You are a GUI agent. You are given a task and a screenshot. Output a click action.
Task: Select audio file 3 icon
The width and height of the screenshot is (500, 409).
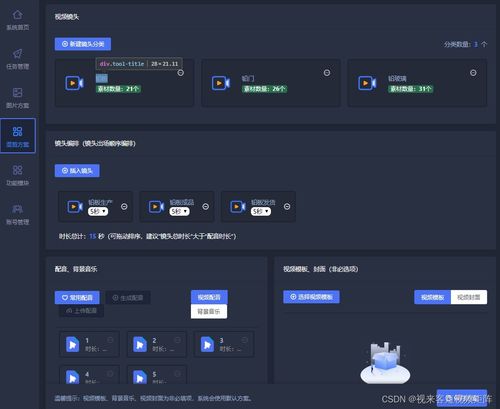pos(207,344)
